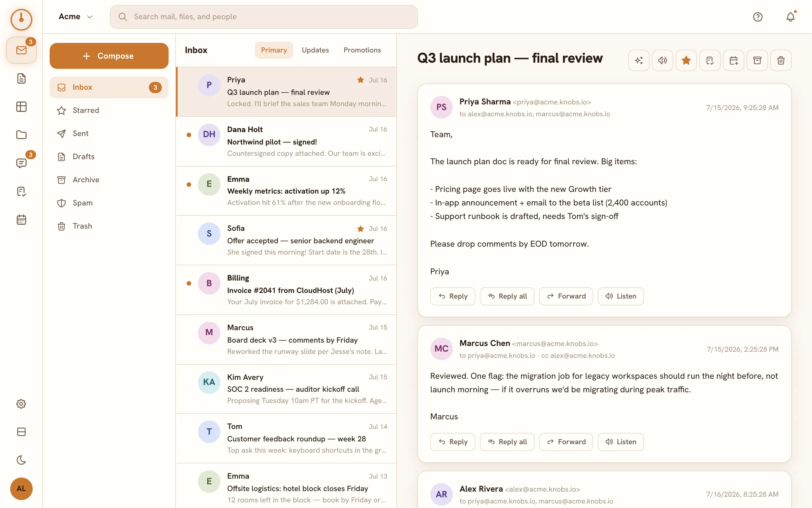Click Forward under Marcus Chen's message

[x=566, y=442]
